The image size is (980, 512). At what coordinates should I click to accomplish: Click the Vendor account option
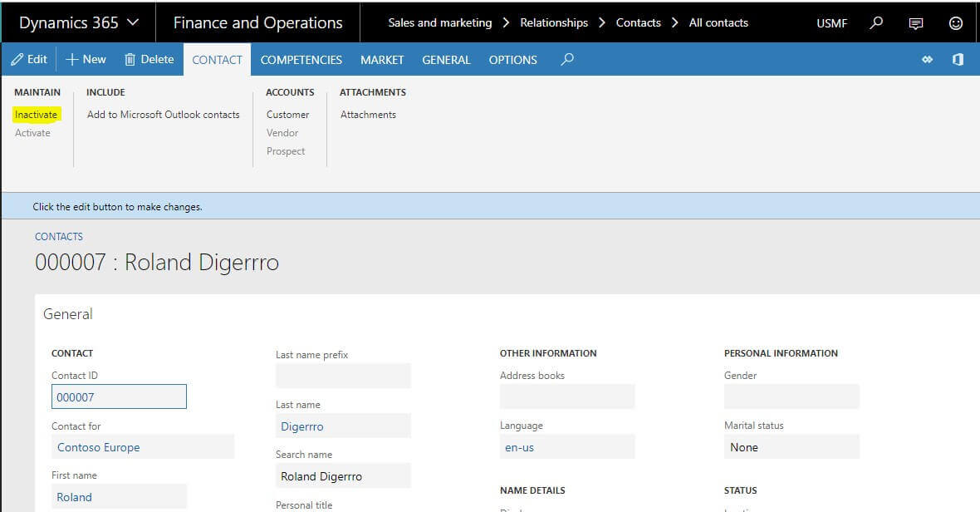click(282, 132)
